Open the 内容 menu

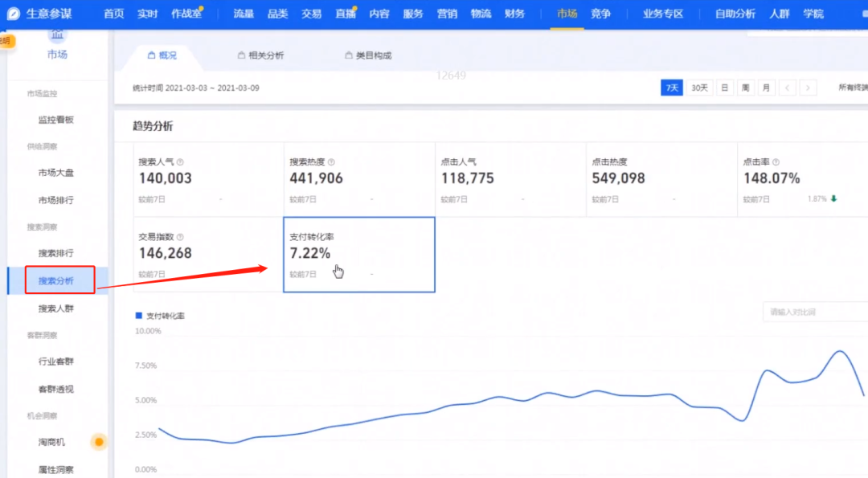coord(379,14)
